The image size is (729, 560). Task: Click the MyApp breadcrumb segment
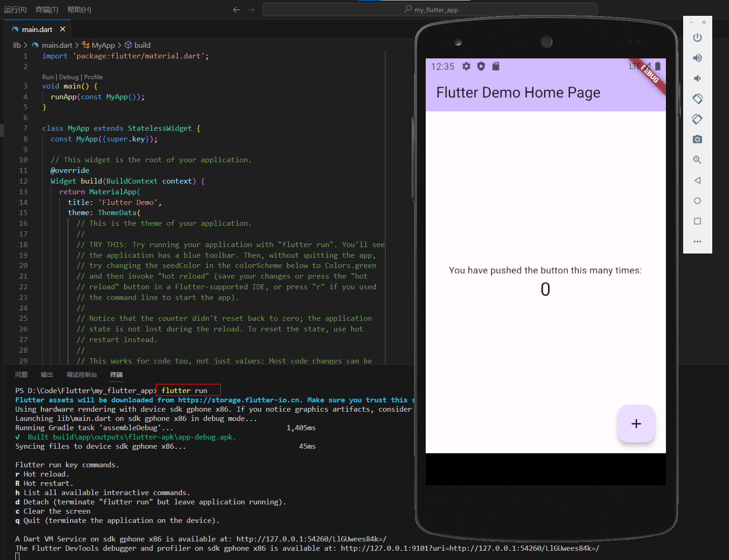tap(98, 45)
